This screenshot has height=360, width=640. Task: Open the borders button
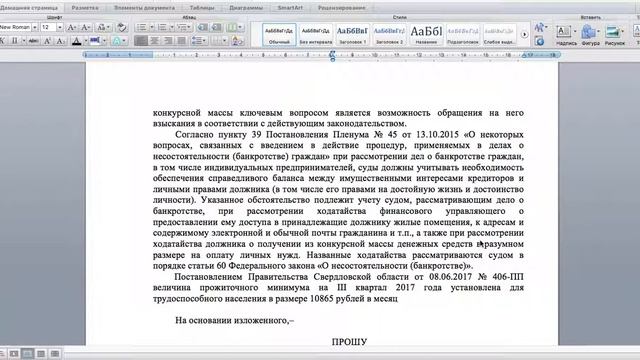point(219,41)
